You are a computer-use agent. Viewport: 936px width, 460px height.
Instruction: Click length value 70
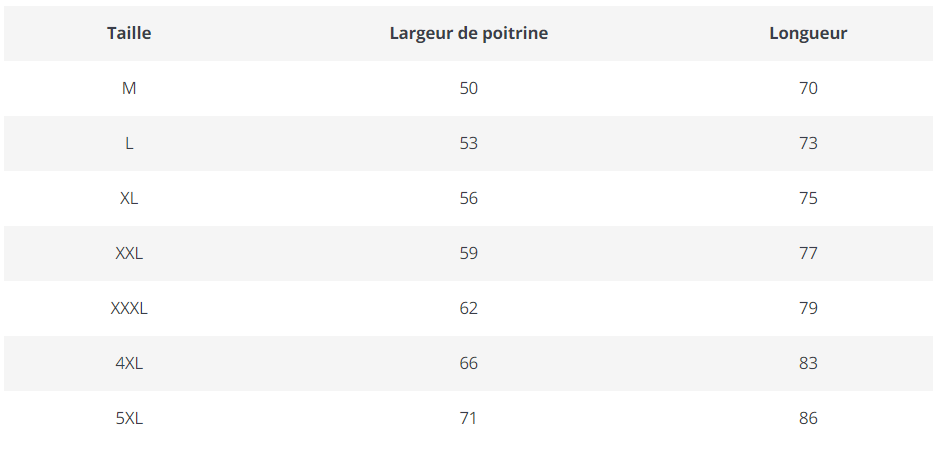click(x=808, y=88)
